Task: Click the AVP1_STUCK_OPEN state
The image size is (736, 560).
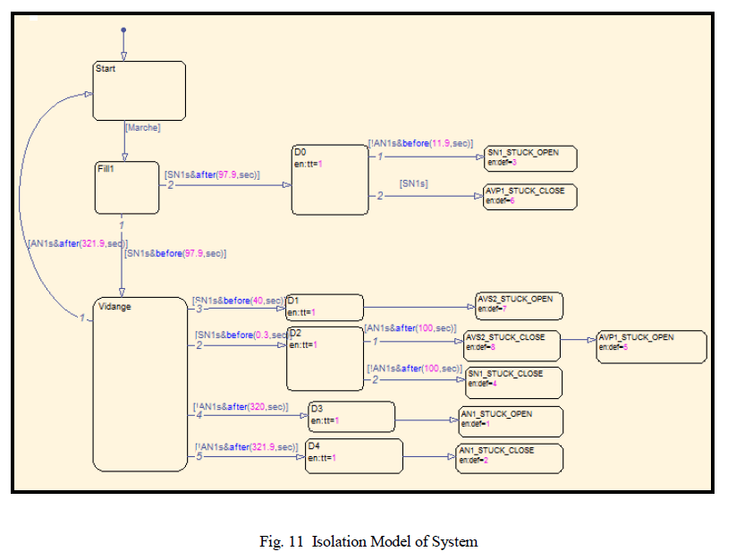Action: pyautogui.click(x=650, y=346)
